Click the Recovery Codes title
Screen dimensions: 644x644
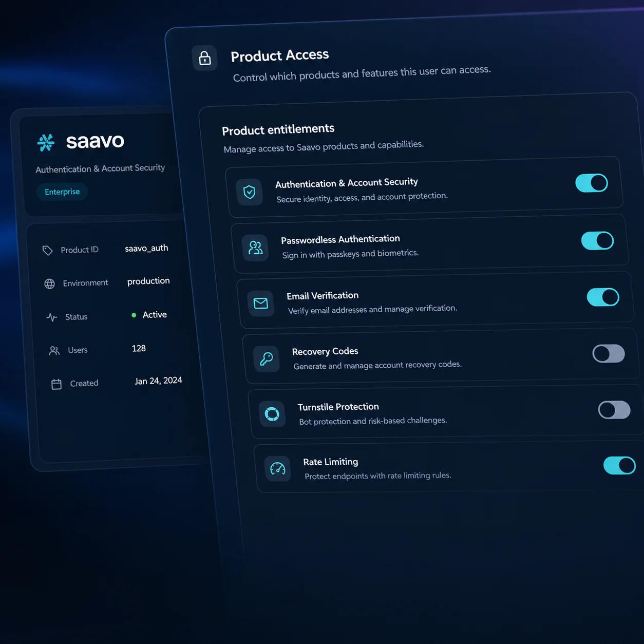coord(325,351)
